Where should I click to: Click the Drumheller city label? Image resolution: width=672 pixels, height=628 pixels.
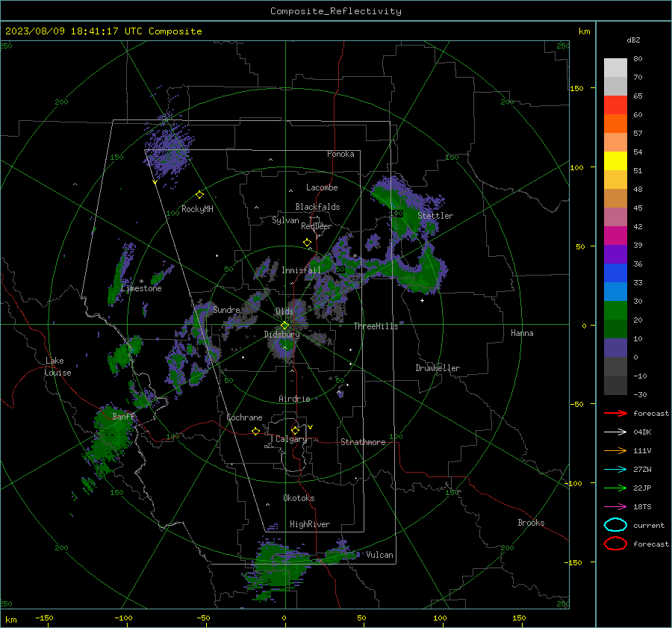438,368
